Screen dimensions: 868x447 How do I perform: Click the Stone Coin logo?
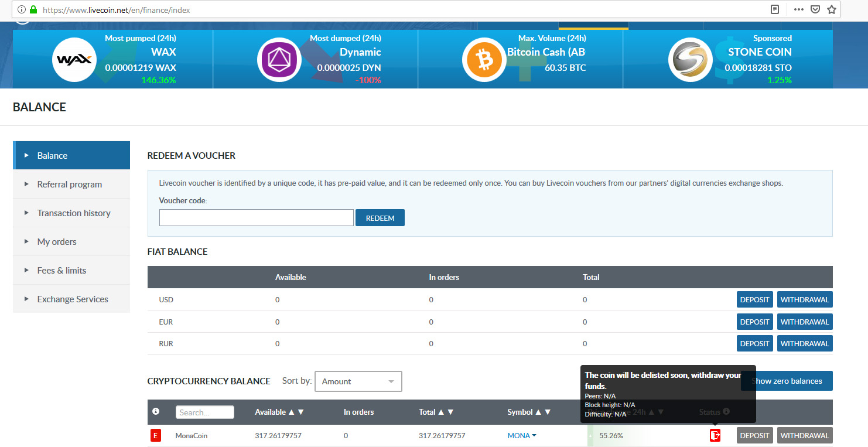(x=690, y=60)
